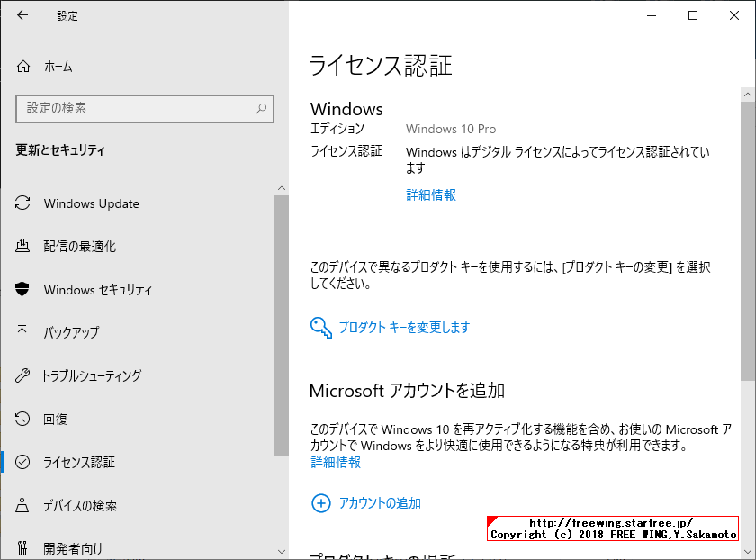Click the plus icon for アカウントの追加
The height and width of the screenshot is (560, 756).
point(321,503)
